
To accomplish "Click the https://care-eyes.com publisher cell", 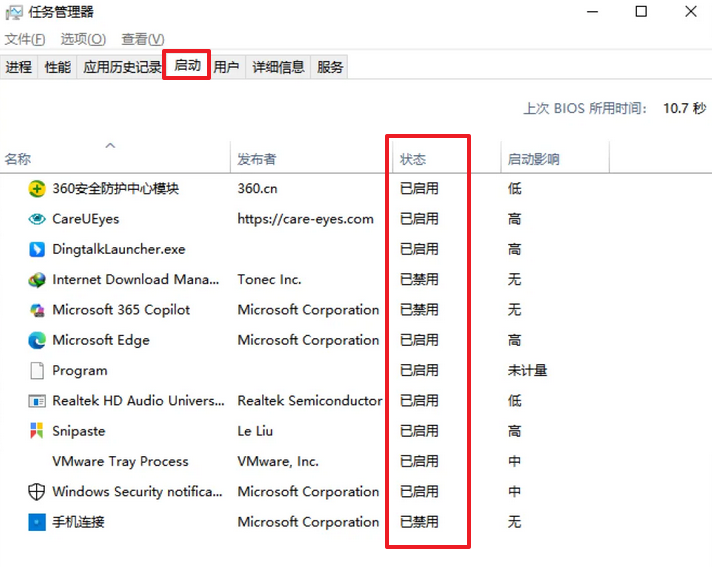I will tap(306, 219).
